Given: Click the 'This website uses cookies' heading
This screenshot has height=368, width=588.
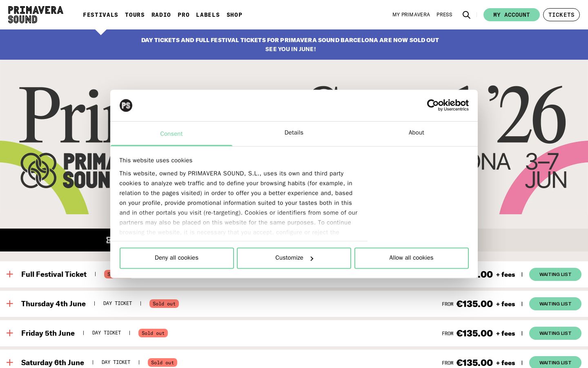Looking at the screenshot, I should (x=156, y=161).
